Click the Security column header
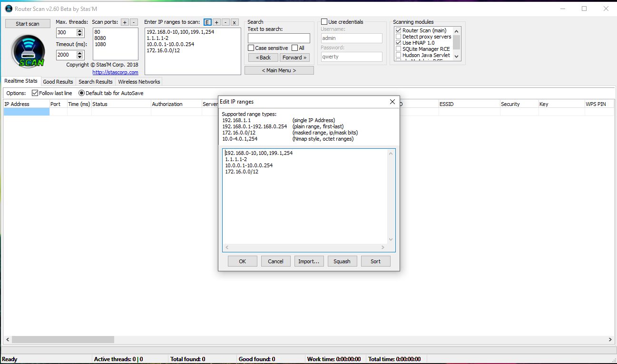The width and height of the screenshot is (617, 364). 519,104
